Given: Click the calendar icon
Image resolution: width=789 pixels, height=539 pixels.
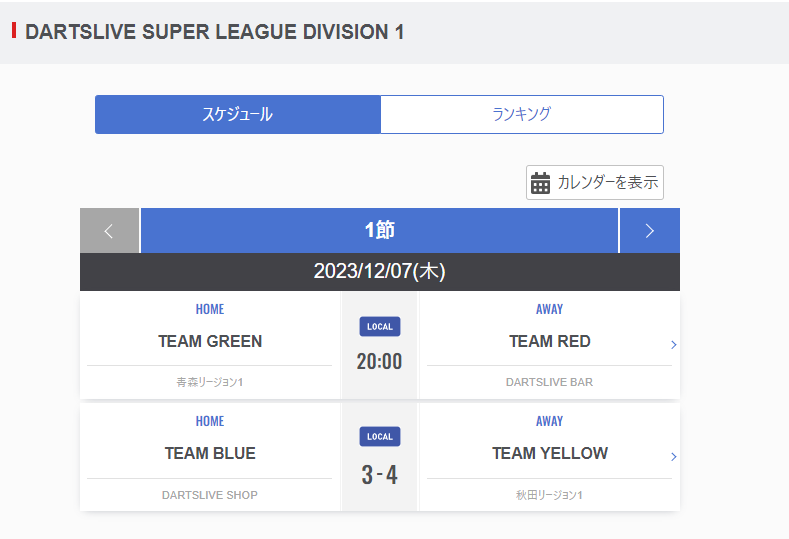Looking at the screenshot, I should pyautogui.click(x=540, y=183).
